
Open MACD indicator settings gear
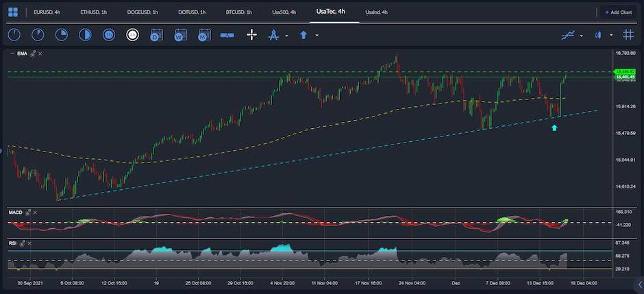(28, 212)
